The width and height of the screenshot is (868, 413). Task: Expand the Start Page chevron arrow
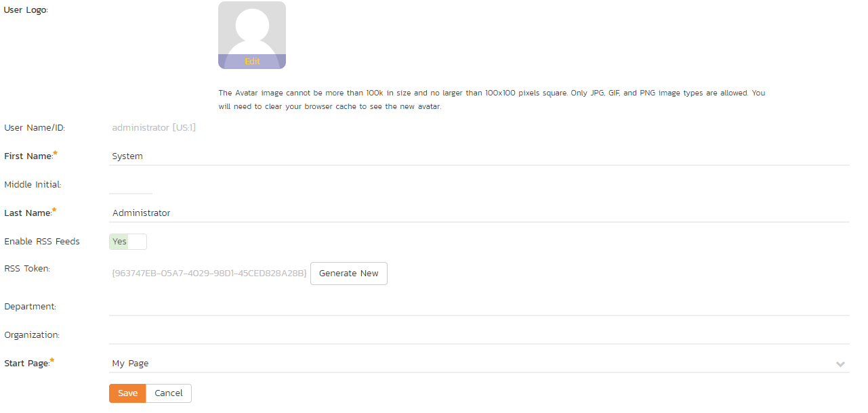(840, 364)
